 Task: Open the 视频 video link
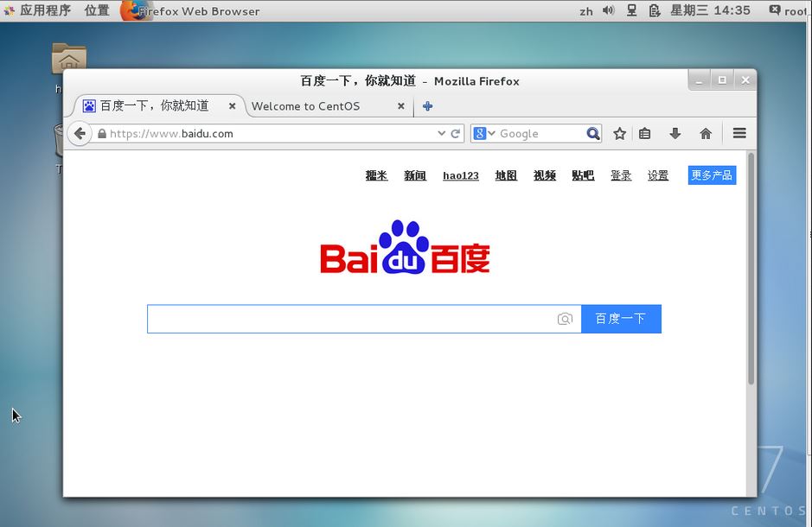[545, 176]
